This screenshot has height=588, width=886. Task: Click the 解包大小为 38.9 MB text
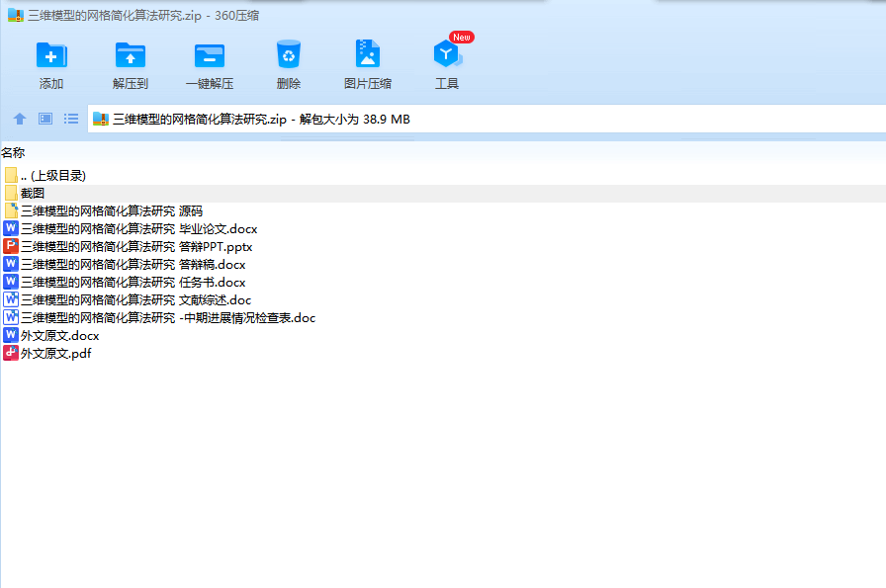[x=355, y=120]
